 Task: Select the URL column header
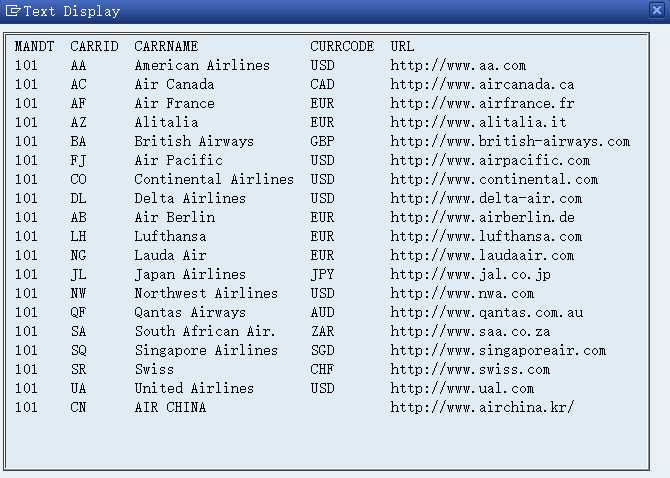coord(402,46)
